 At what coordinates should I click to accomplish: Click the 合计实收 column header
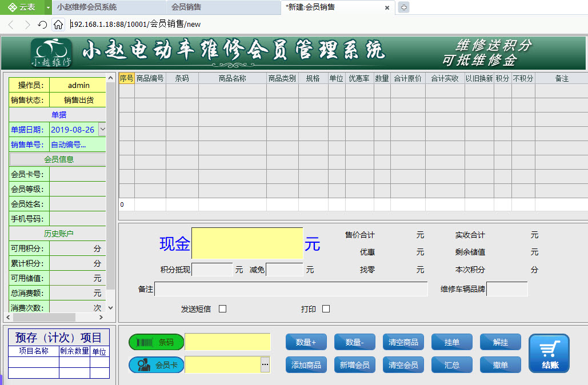tap(445, 78)
